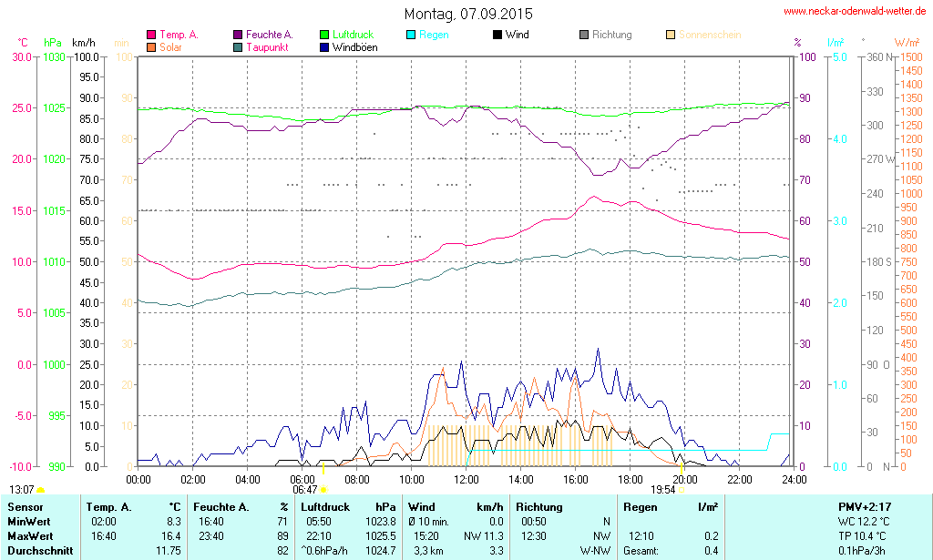The width and height of the screenshot is (933, 560).
Task: Click the chart title Montag, 07.09.2015
Action: click(x=468, y=15)
